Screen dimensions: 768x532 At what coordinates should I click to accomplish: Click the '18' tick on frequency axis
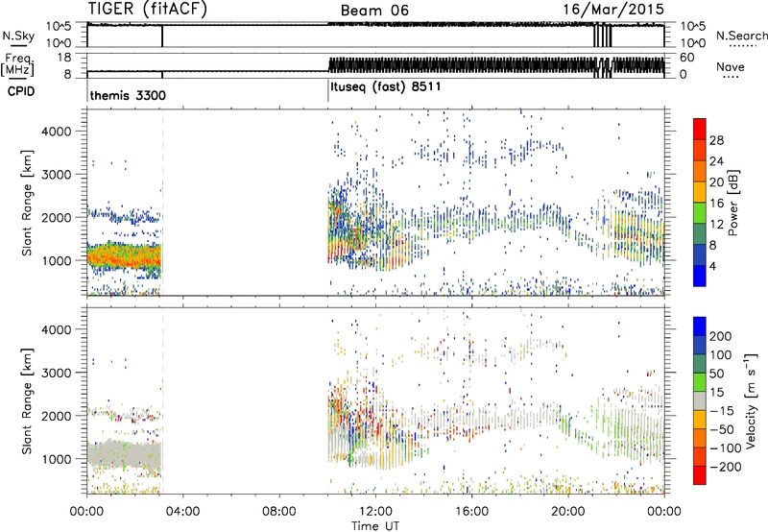point(64,58)
